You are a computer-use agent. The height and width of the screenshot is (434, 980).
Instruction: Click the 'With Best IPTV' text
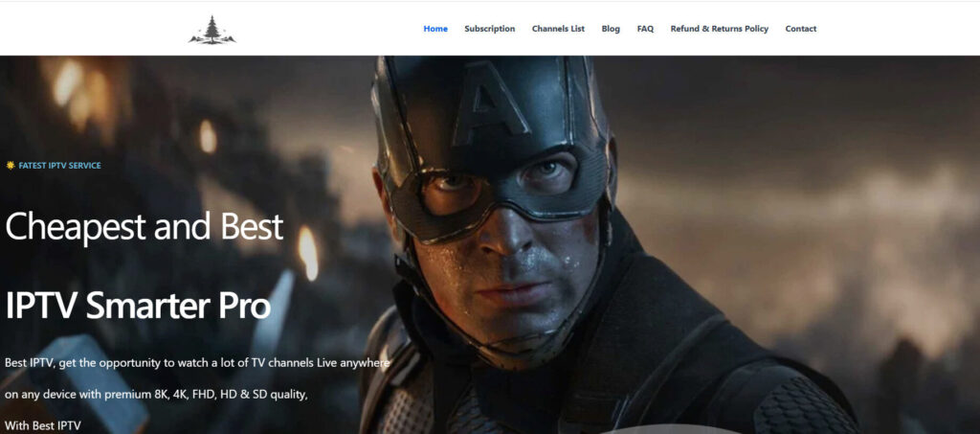click(43, 426)
